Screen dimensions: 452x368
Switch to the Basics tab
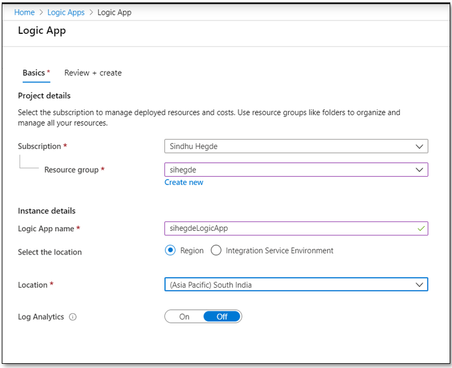click(36, 73)
